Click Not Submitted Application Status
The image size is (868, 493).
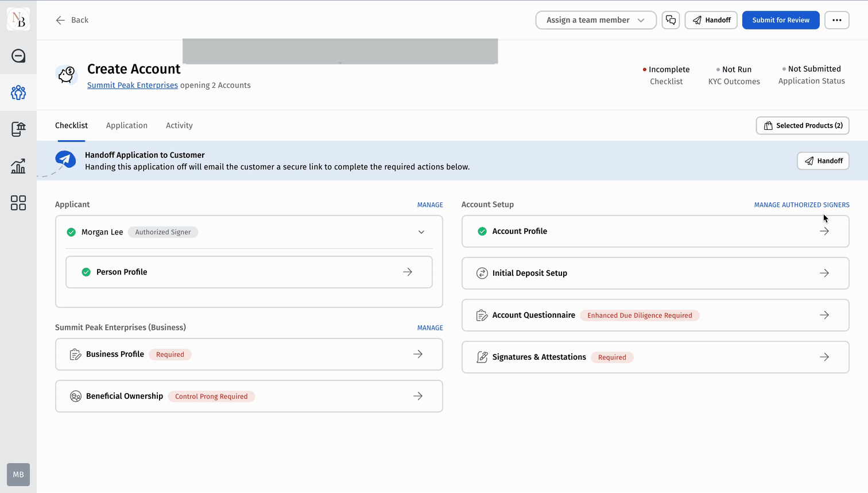click(x=811, y=75)
